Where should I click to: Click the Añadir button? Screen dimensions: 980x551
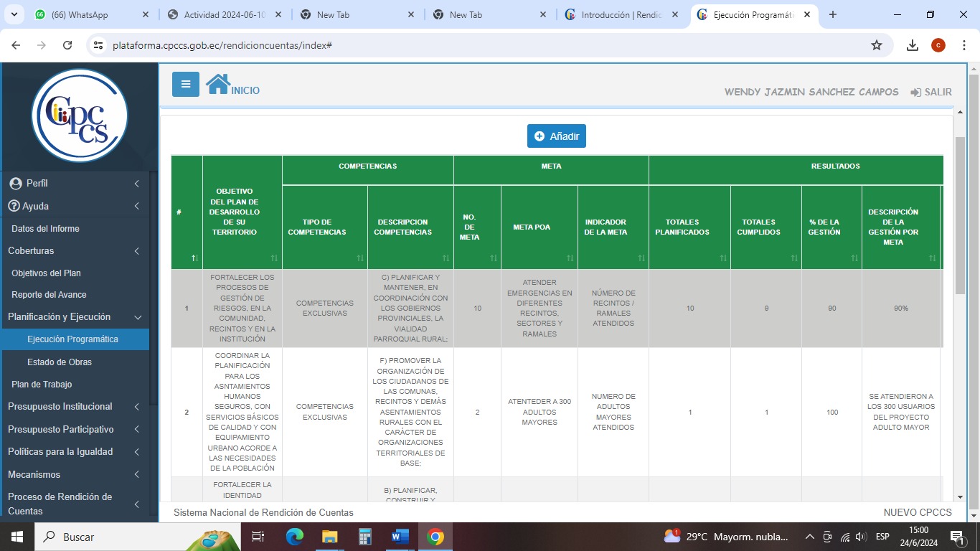(x=556, y=136)
